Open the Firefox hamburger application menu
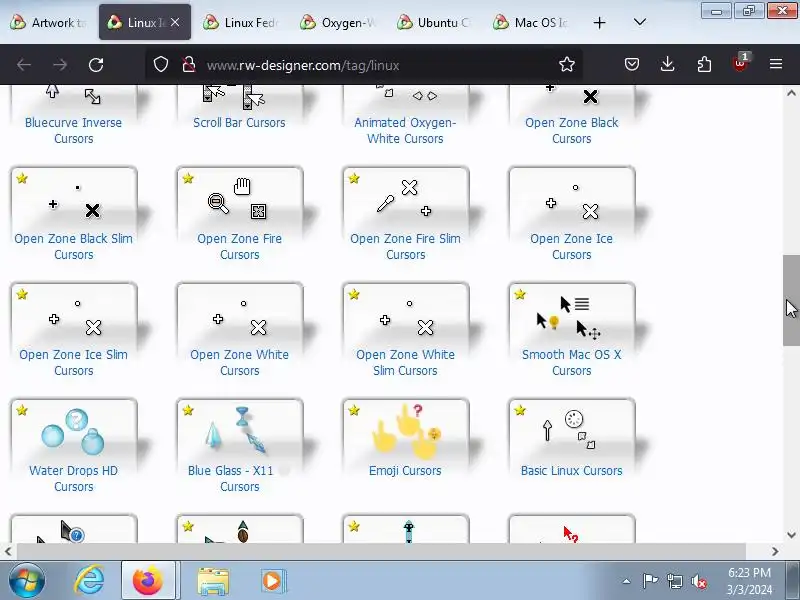Viewport: 800px width, 600px height. pyautogui.click(x=776, y=64)
